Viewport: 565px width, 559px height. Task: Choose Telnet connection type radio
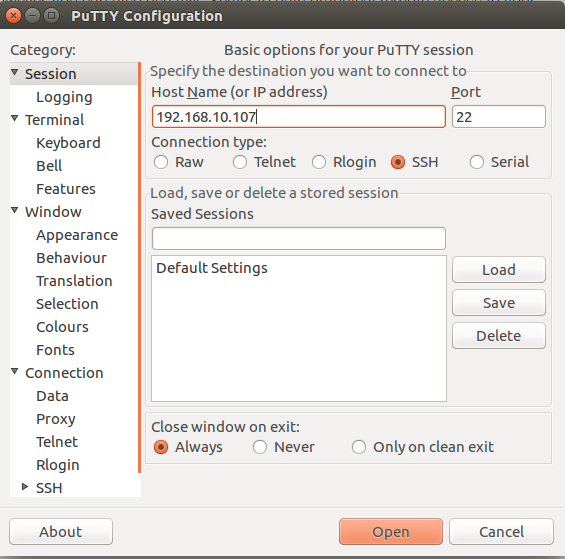click(x=240, y=162)
